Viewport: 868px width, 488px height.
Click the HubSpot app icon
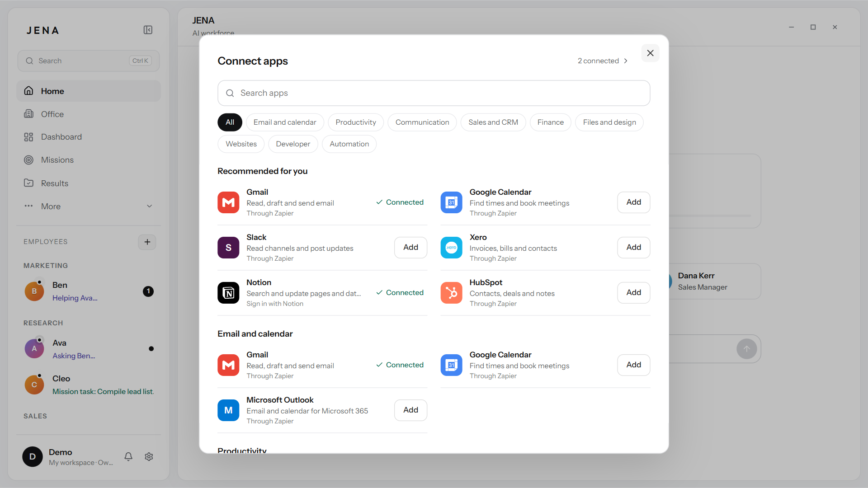click(451, 293)
